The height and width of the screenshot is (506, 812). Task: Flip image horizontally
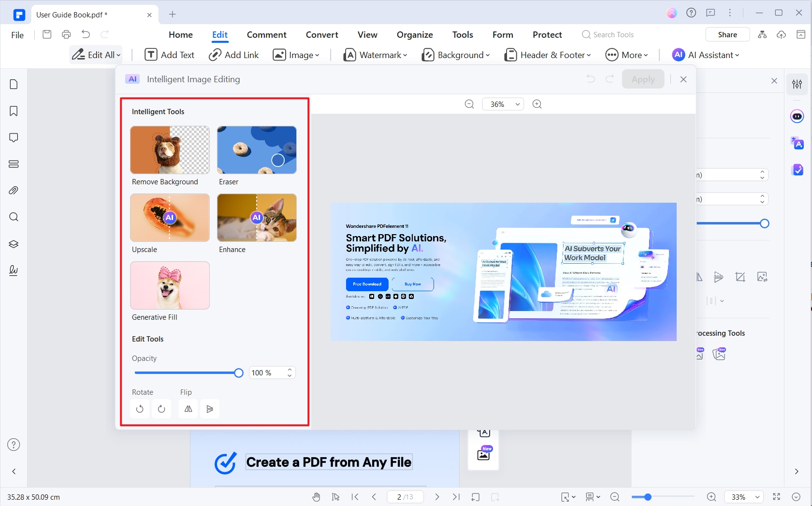[188, 409]
